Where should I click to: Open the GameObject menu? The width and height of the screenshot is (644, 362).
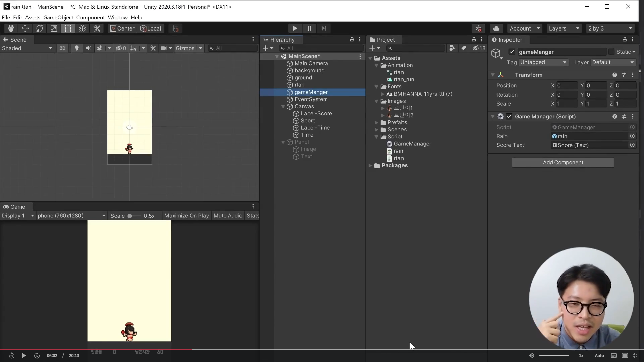pyautogui.click(x=58, y=17)
